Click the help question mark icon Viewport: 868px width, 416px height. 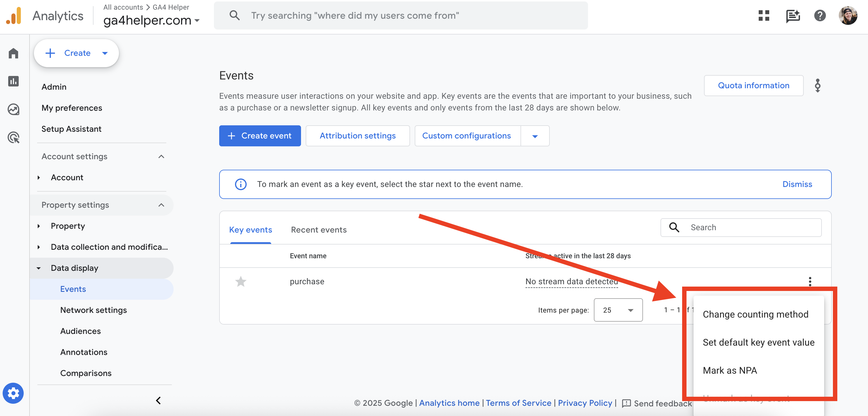(x=820, y=15)
